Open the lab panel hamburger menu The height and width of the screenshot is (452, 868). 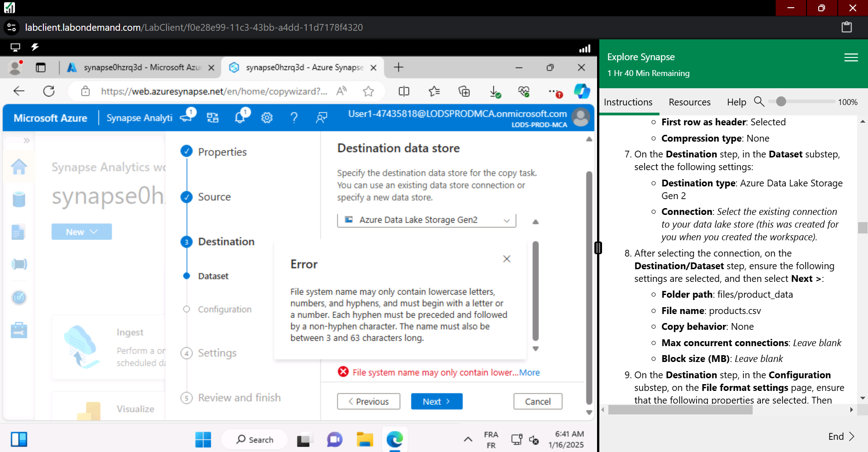click(851, 57)
